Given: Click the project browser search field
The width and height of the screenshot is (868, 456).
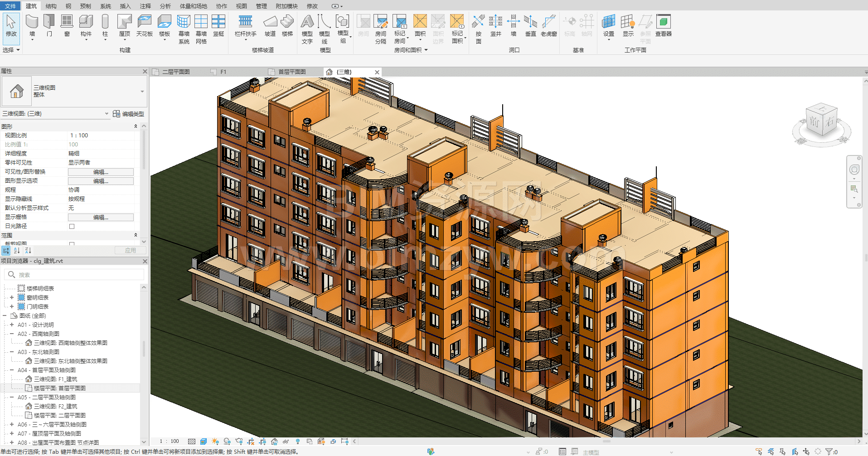Looking at the screenshot, I should [x=74, y=275].
